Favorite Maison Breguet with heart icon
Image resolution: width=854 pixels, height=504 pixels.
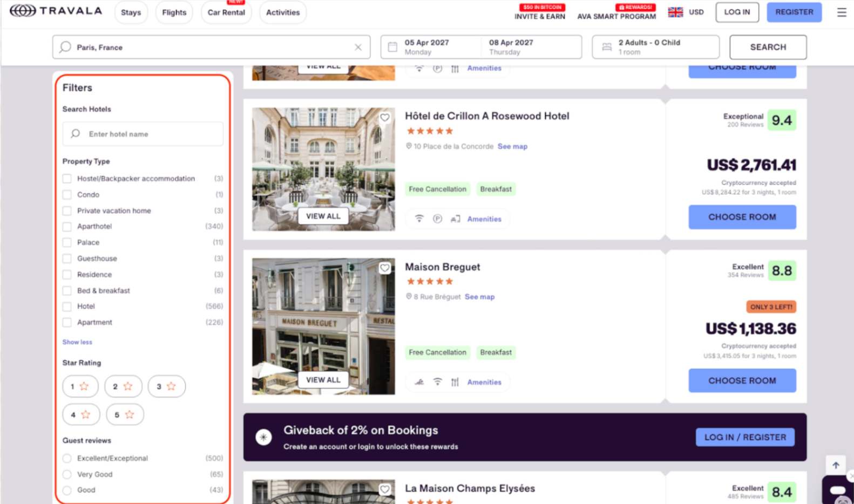(x=384, y=268)
